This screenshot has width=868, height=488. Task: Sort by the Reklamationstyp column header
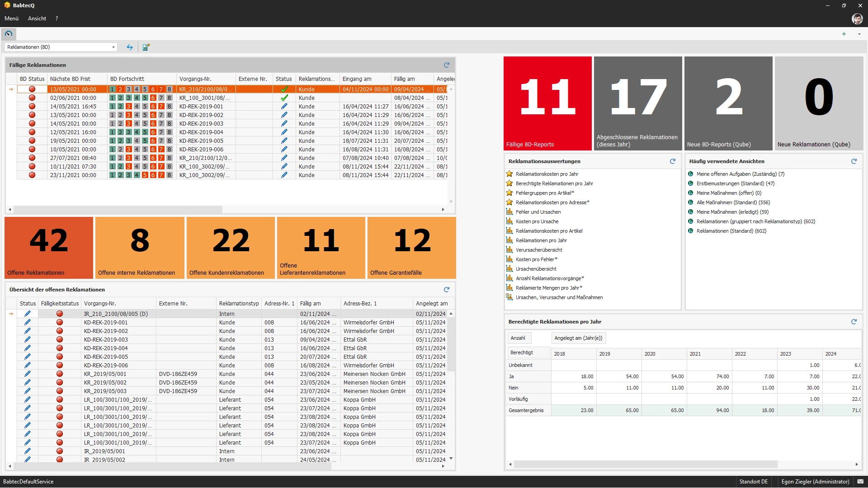(x=239, y=304)
